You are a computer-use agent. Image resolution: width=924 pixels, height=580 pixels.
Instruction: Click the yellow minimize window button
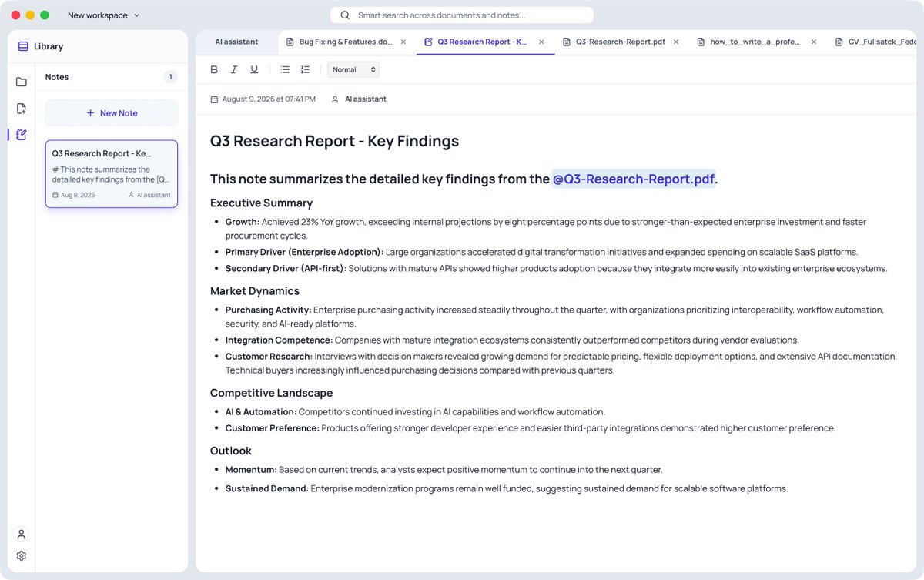(x=31, y=15)
